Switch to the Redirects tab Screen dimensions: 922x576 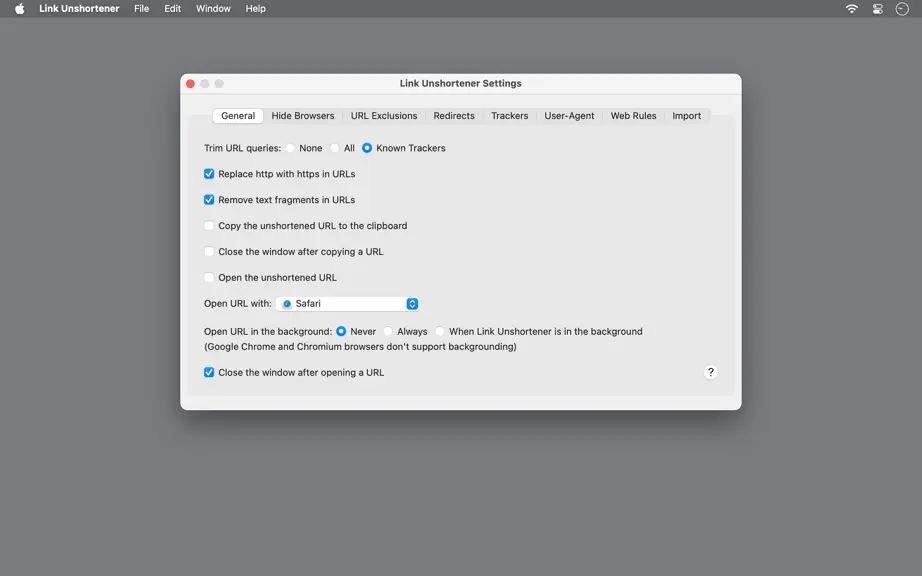[x=454, y=116]
